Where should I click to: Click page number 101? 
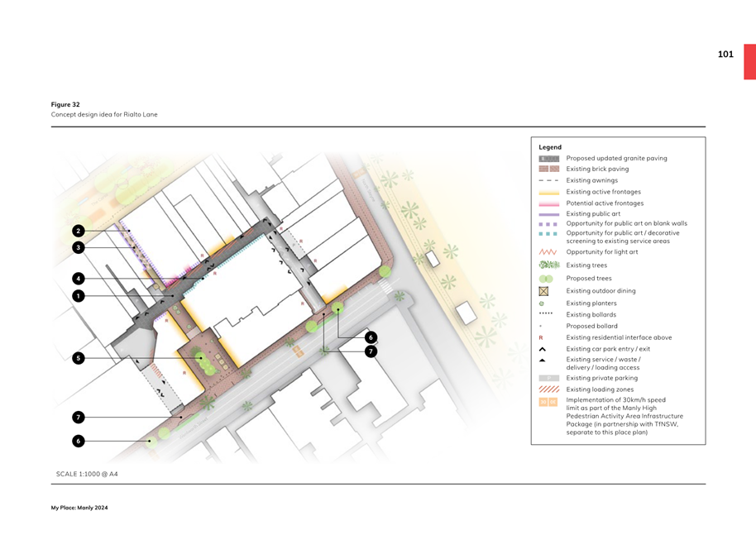point(725,55)
